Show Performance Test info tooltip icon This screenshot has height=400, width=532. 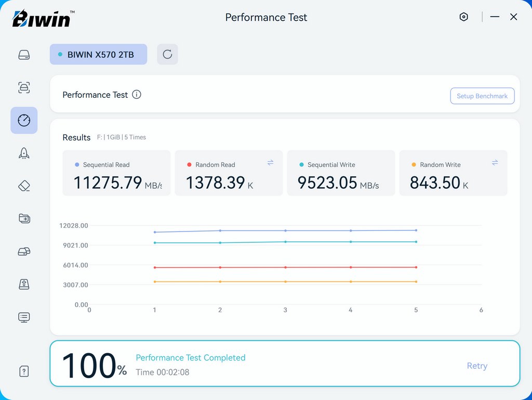point(137,95)
